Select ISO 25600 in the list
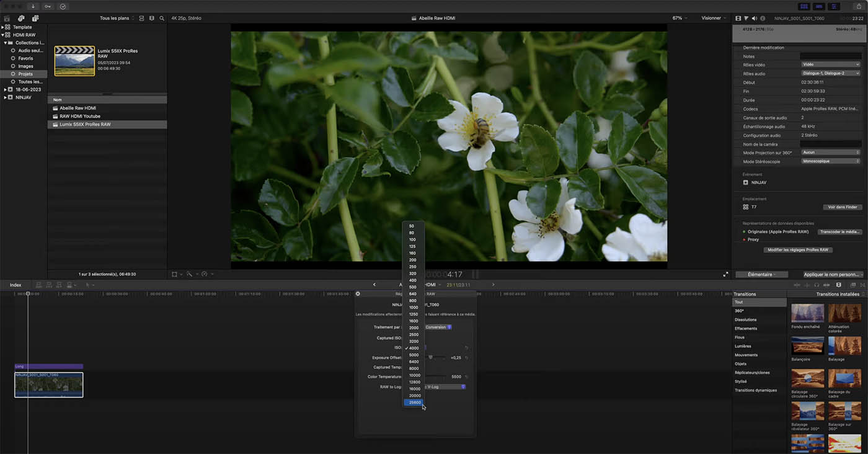Screen dimensions: 868x454 point(413,403)
